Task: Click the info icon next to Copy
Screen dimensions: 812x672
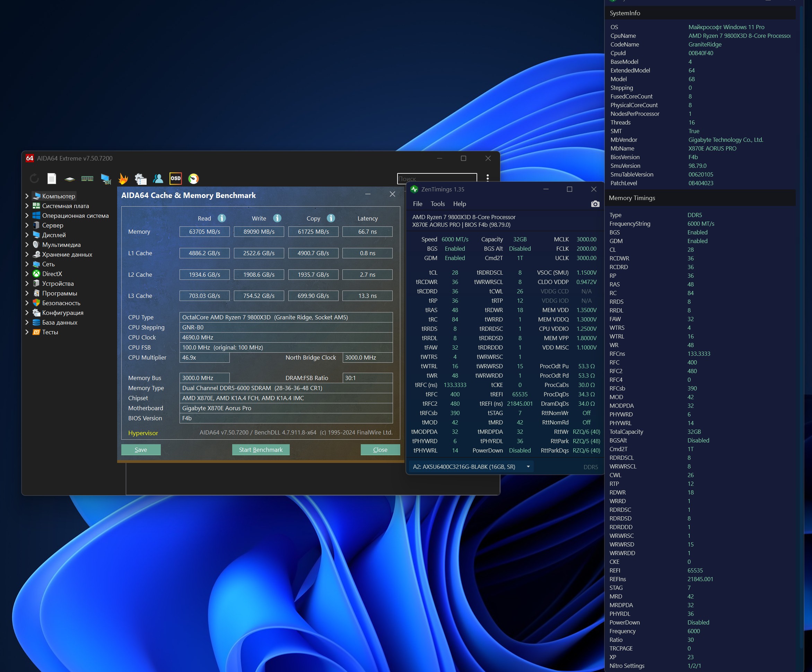Action: pyautogui.click(x=331, y=218)
